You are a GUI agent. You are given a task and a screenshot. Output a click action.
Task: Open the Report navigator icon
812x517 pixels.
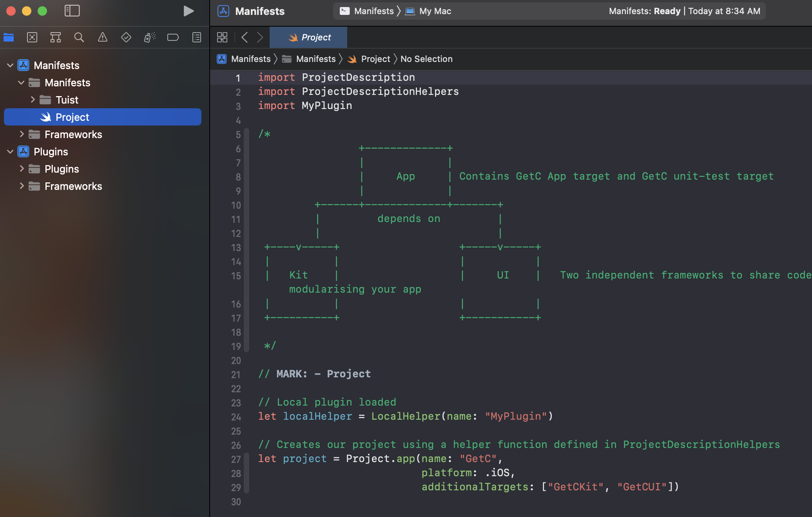(x=197, y=37)
